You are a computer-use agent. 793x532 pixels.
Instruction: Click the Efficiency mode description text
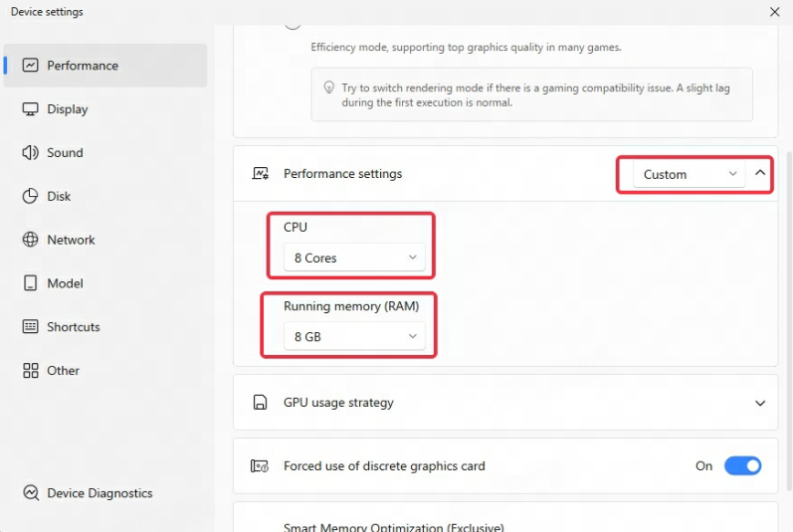(x=466, y=47)
